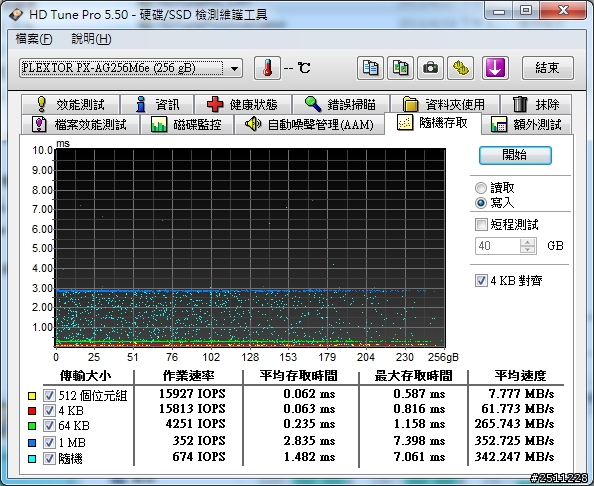Click the 平均存取時間 column header

click(299, 376)
